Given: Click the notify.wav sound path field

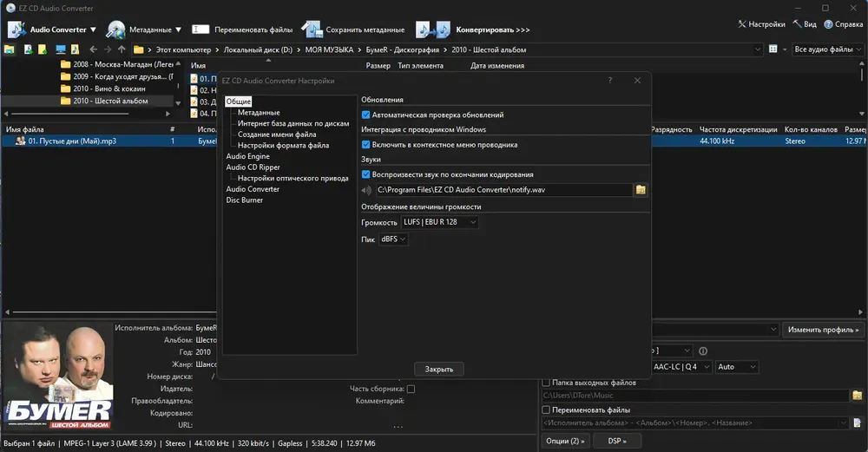Looking at the screenshot, I should coord(503,190).
